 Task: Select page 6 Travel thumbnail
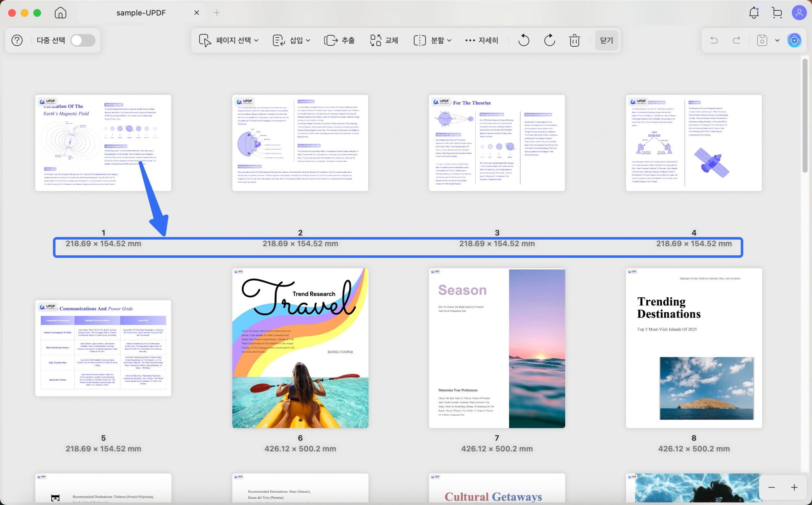(300, 348)
